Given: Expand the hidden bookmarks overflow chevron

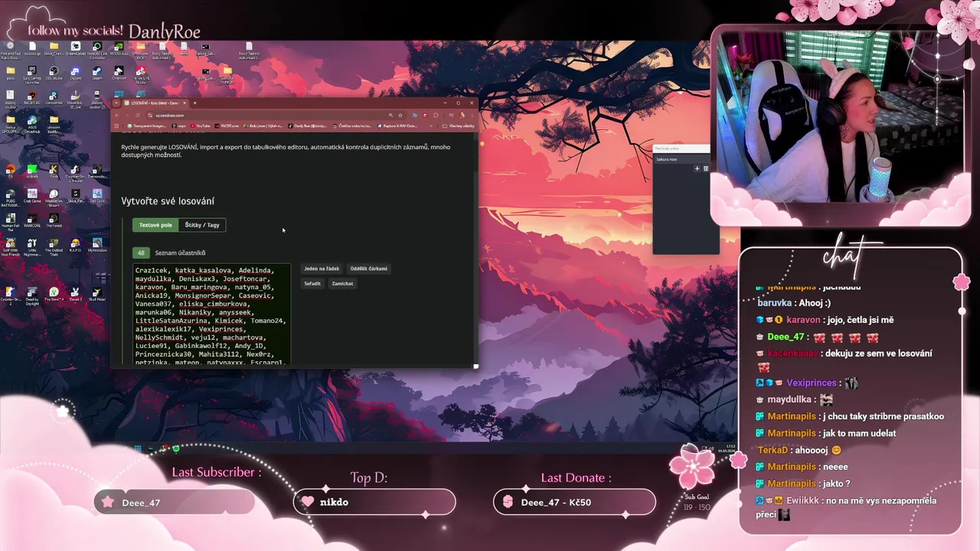Looking at the screenshot, I should pos(430,126).
